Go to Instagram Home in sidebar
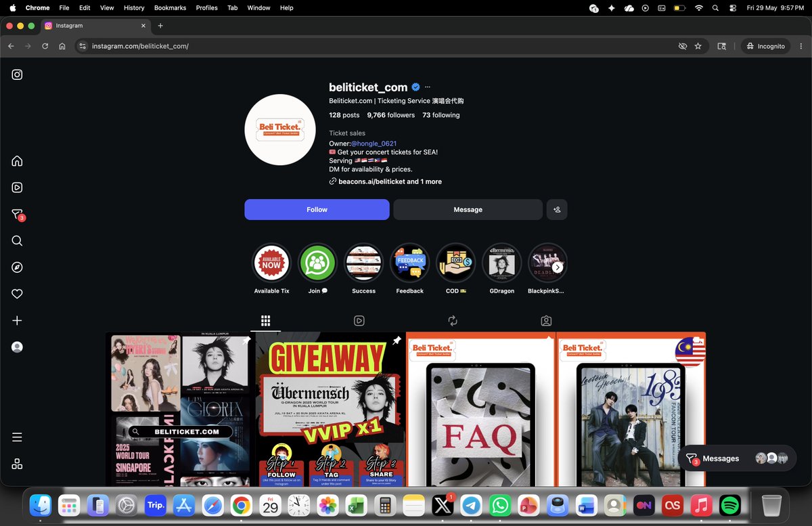The width and height of the screenshot is (812, 526). 18,161
